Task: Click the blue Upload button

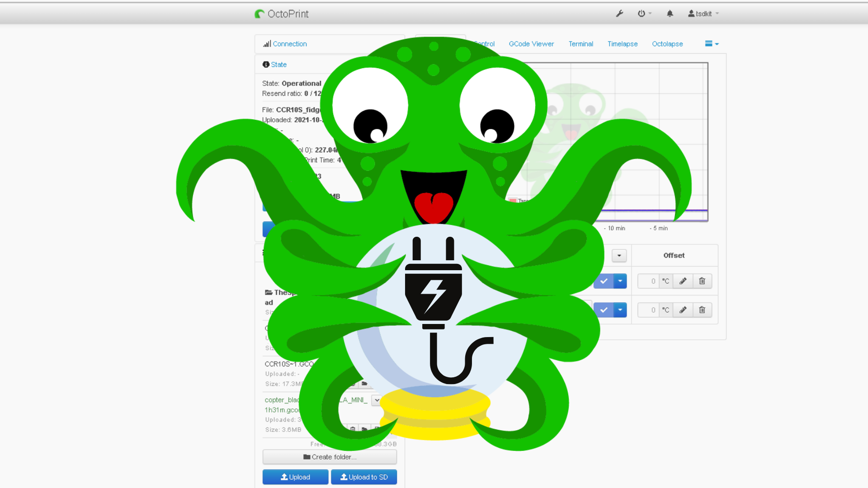Action: [x=295, y=477]
